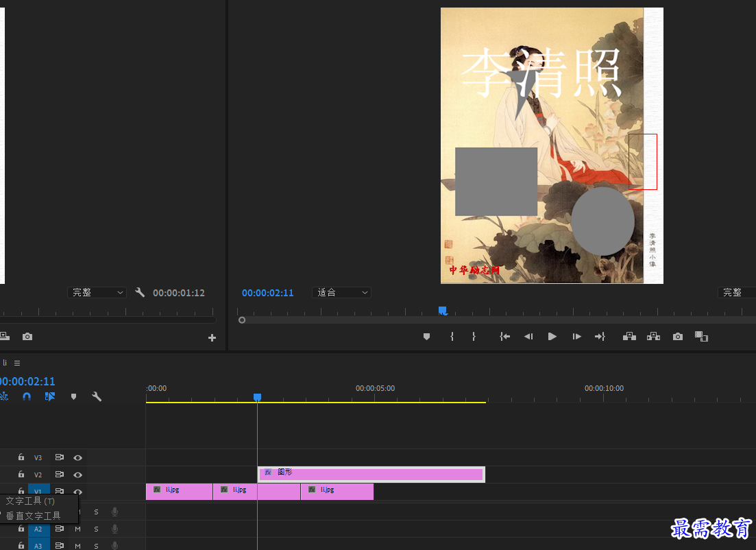Toggle V1 sync lock

[60, 490]
